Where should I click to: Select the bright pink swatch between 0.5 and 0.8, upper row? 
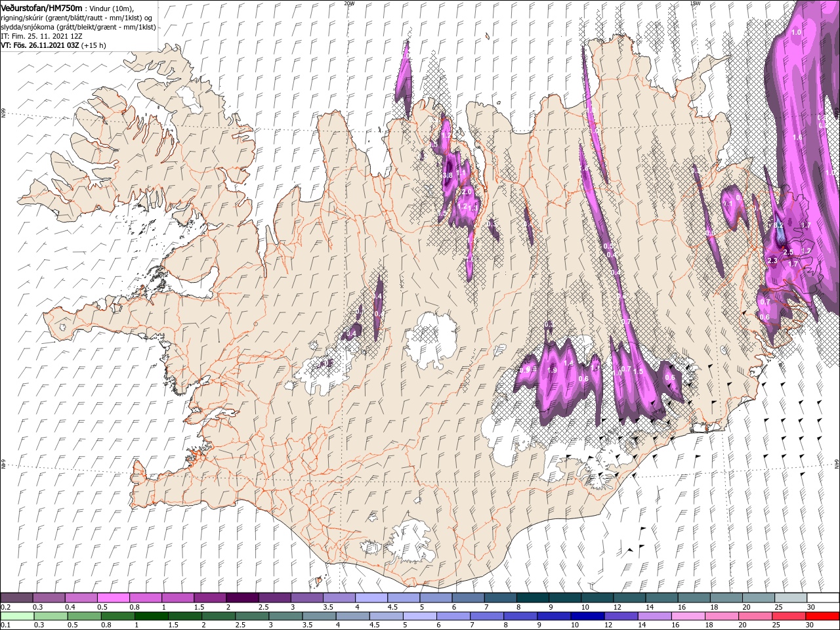(113, 598)
